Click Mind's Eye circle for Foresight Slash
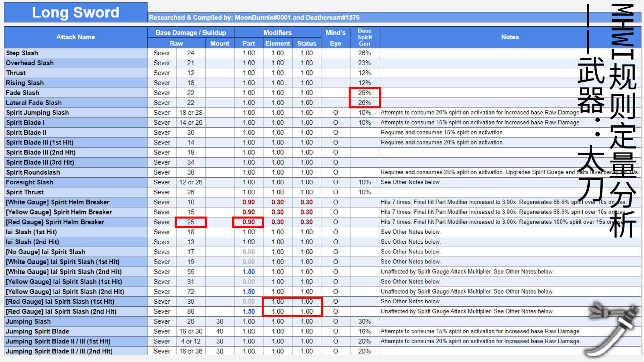Viewport: 644px width, 362px height. tap(335, 182)
